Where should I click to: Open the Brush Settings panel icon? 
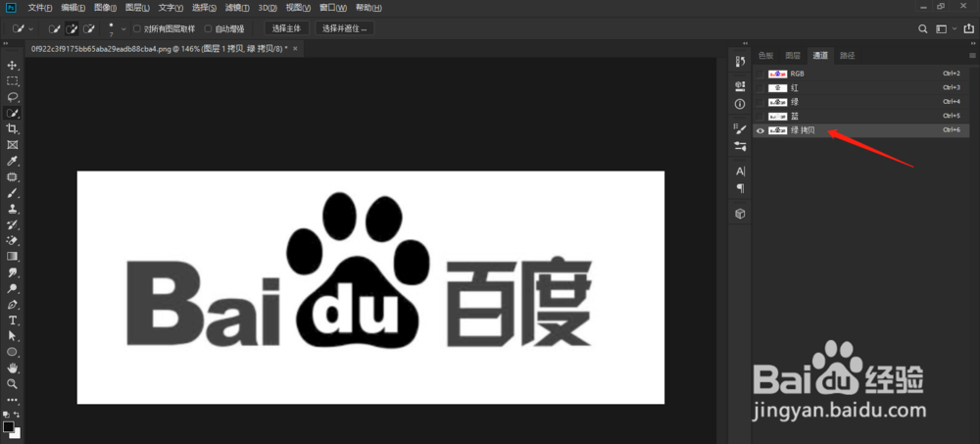click(x=740, y=128)
